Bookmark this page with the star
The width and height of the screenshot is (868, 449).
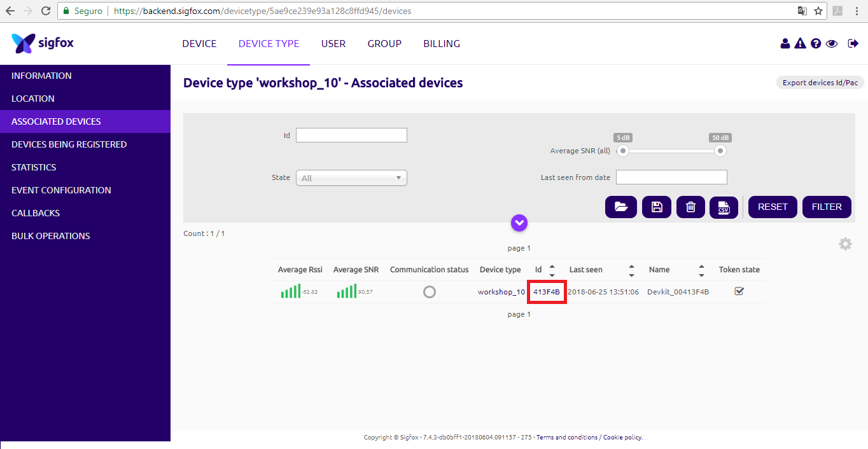(818, 11)
